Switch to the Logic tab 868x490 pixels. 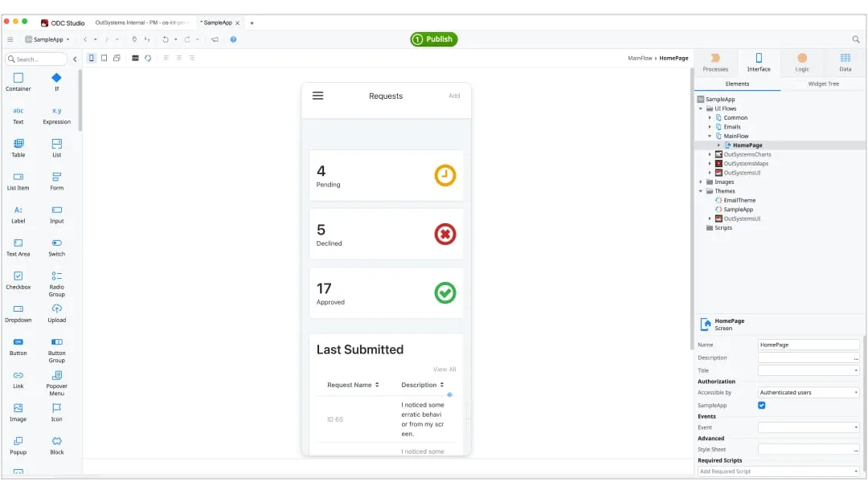(x=801, y=62)
